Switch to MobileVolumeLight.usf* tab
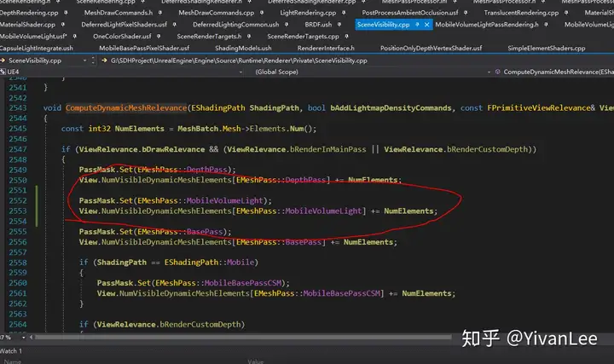614x364 pixels. [33, 36]
